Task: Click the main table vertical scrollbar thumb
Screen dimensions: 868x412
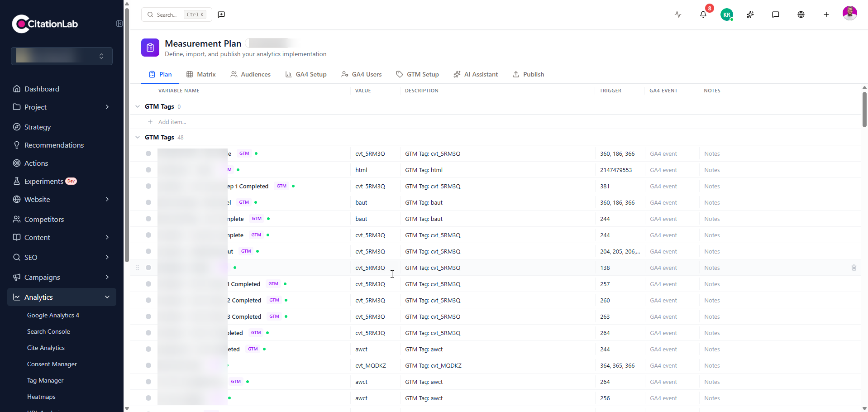Action: 864,110
